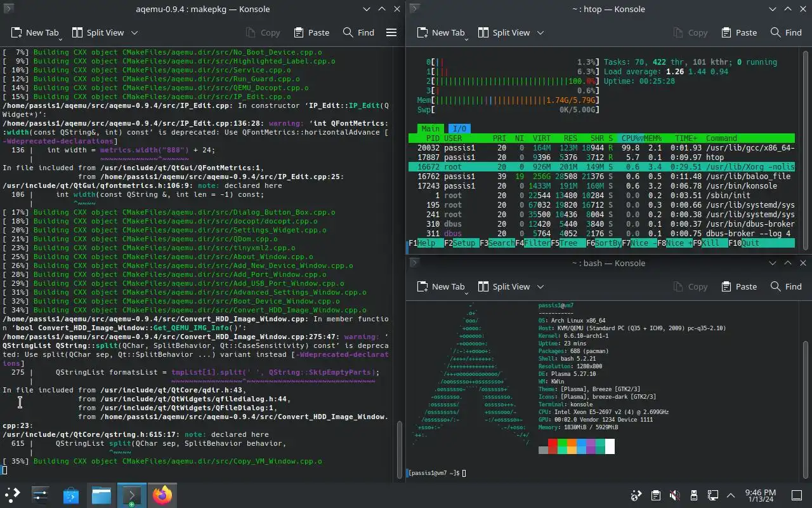Viewport: 812px width, 508px height.
Task: Open the clipboard tray icon
Action: [x=655, y=495]
